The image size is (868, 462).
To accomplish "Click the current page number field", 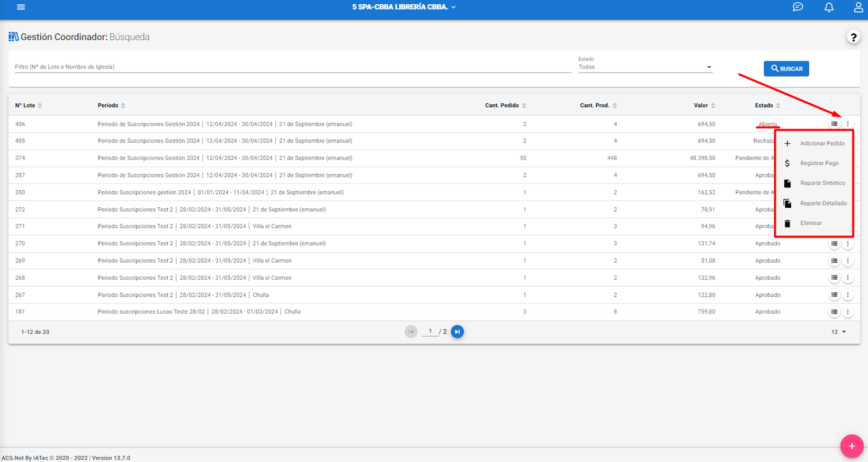I will click(x=430, y=331).
